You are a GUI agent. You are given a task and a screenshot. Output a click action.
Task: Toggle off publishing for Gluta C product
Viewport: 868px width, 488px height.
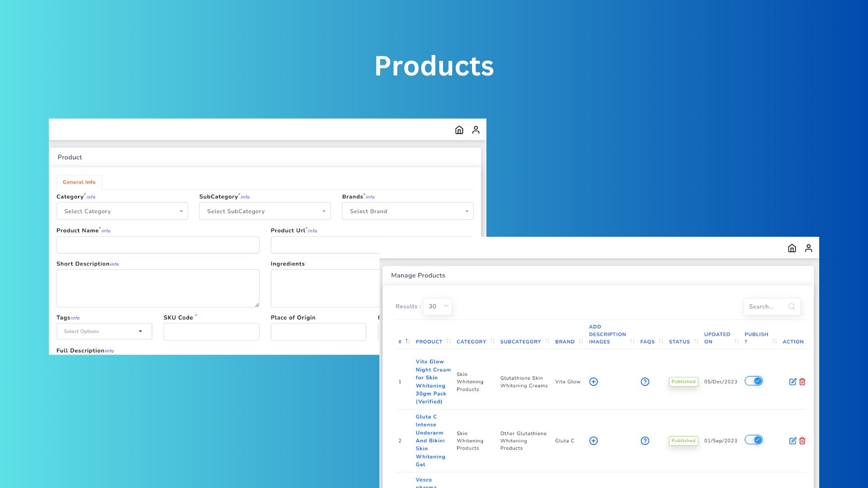[x=754, y=440]
